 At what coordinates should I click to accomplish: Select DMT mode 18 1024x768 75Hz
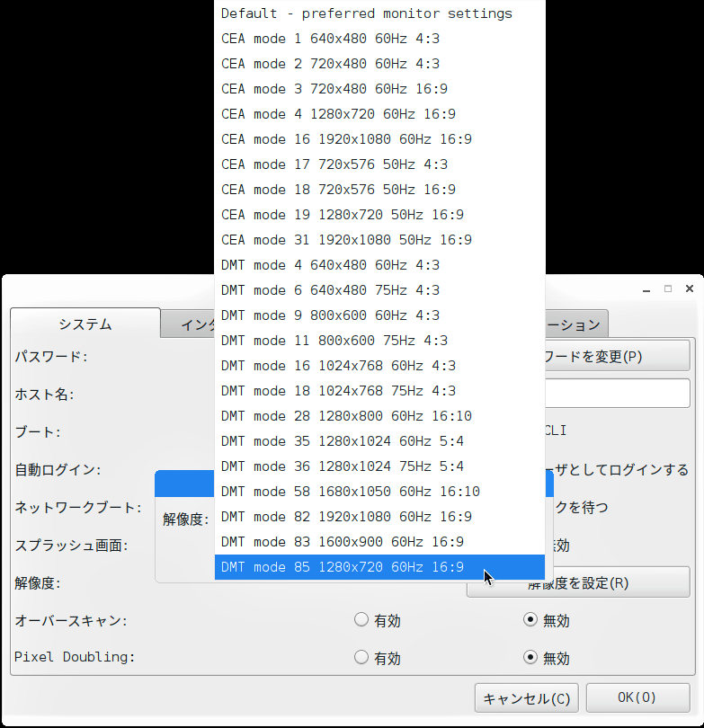tap(379, 391)
